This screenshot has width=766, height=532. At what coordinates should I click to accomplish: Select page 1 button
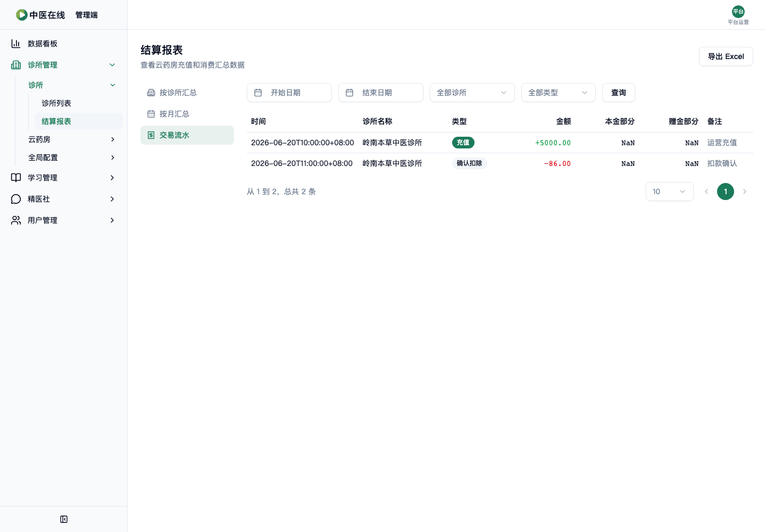[726, 192]
